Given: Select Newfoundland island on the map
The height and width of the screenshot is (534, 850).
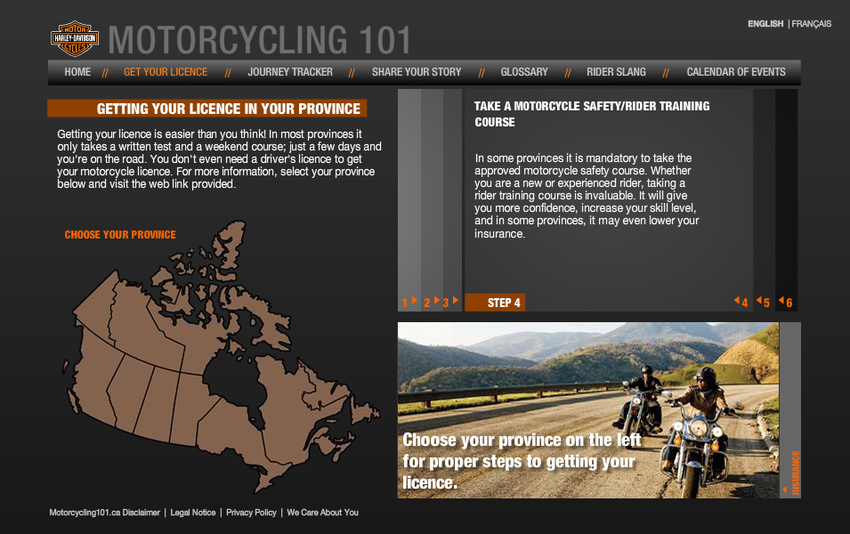Looking at the screenshot, I should point(365,412).
